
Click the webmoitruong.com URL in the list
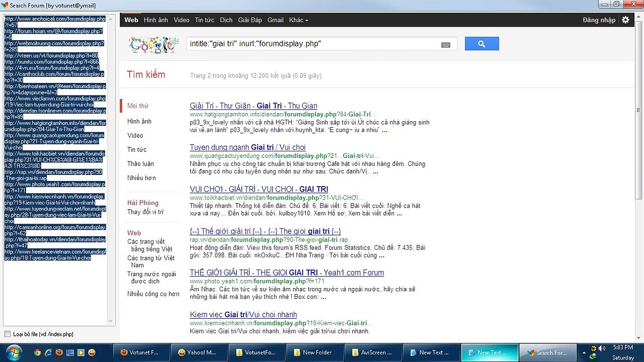point(54,46)
